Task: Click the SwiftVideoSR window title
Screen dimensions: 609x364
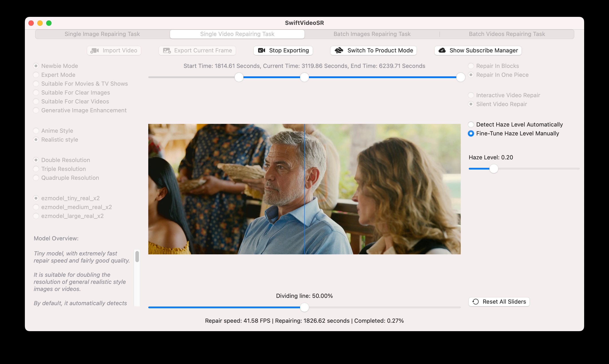Action: [304, 23]
